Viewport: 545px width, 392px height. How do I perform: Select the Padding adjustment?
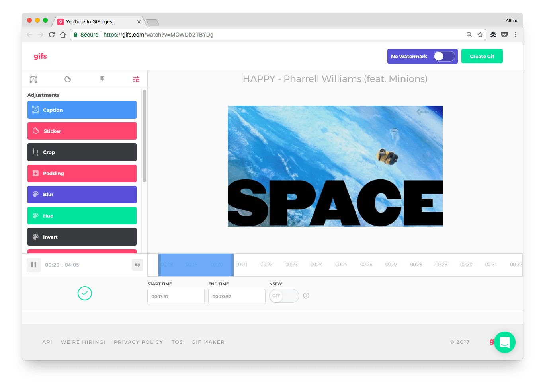82,174
